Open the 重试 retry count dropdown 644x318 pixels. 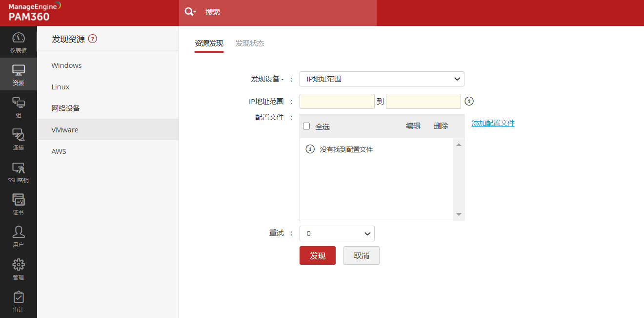(x=337, y=233)
